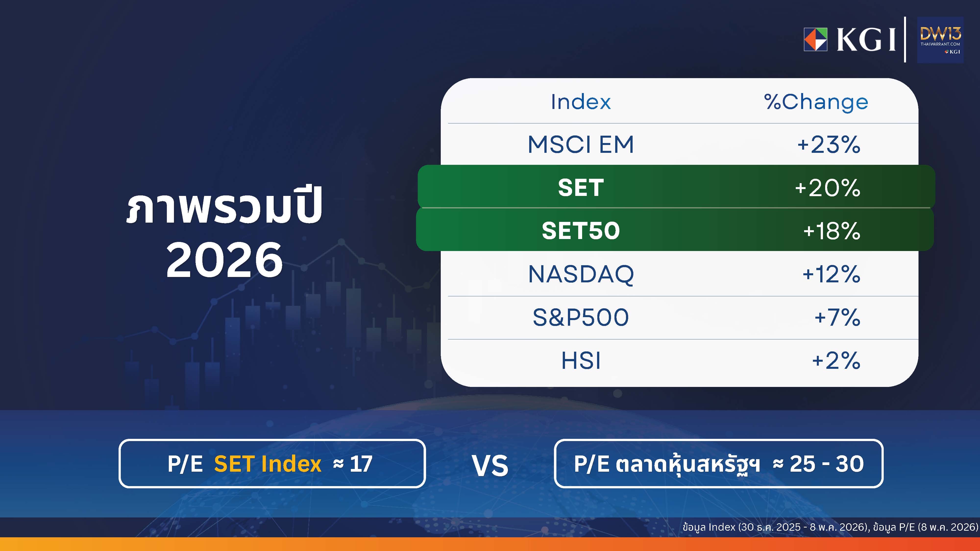The width and height of the screenshot is (980, 551).
Task: Click the P/E US market 25 - 30 box
Action: tap(719, 464)
